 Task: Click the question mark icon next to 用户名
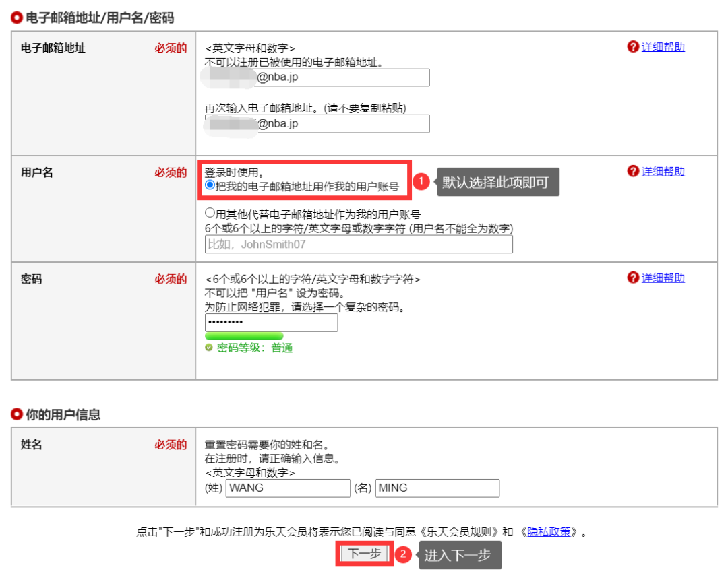point(632,171)
